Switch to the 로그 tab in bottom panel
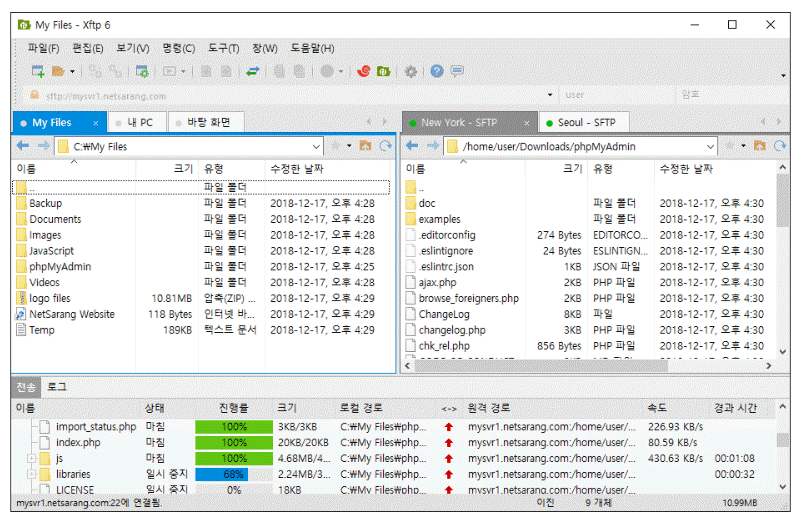804x523 pixels. (57, 386)
